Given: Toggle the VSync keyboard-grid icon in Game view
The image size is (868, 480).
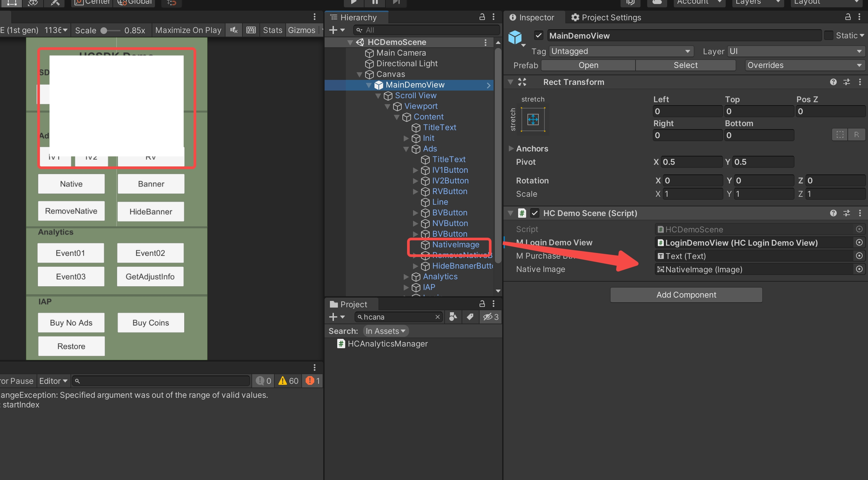Looking at the screenshot, I should 251,30.
